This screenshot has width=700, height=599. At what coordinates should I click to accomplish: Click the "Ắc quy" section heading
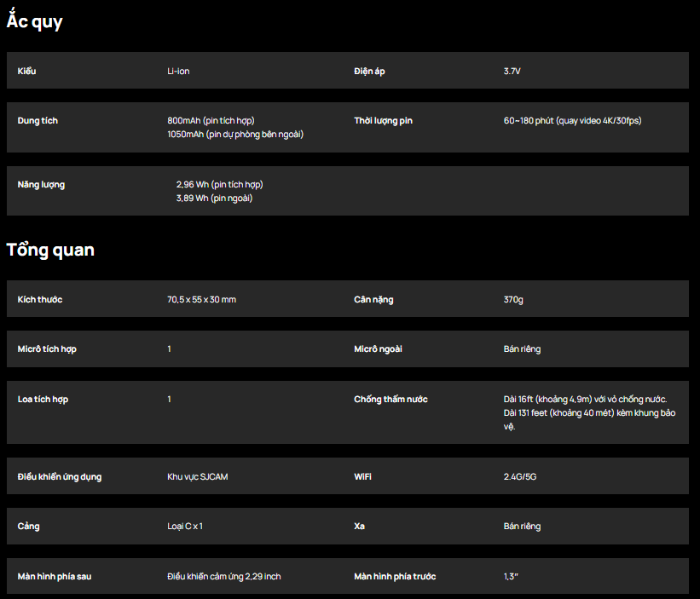(x=34, y=20)
